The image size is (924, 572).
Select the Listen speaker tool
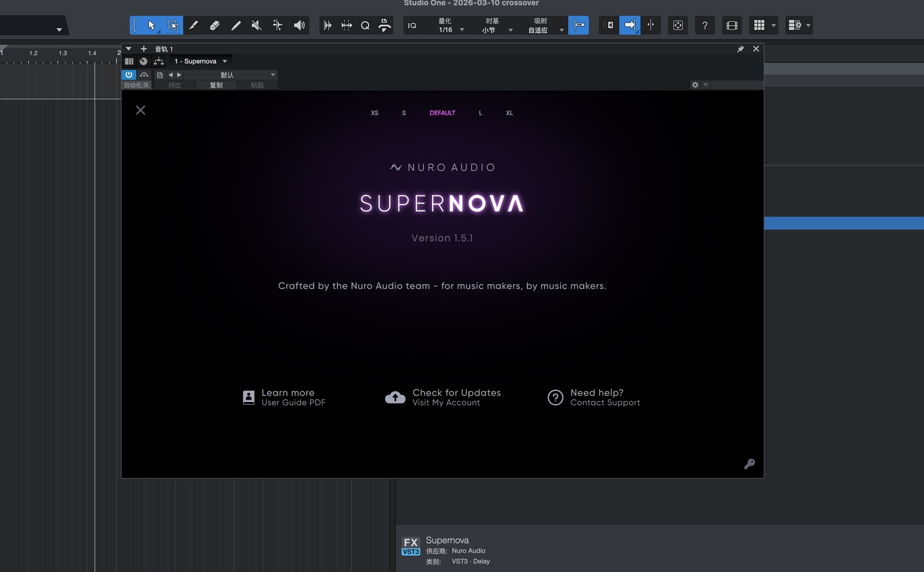pyautogui.click(x=299, y=25)
